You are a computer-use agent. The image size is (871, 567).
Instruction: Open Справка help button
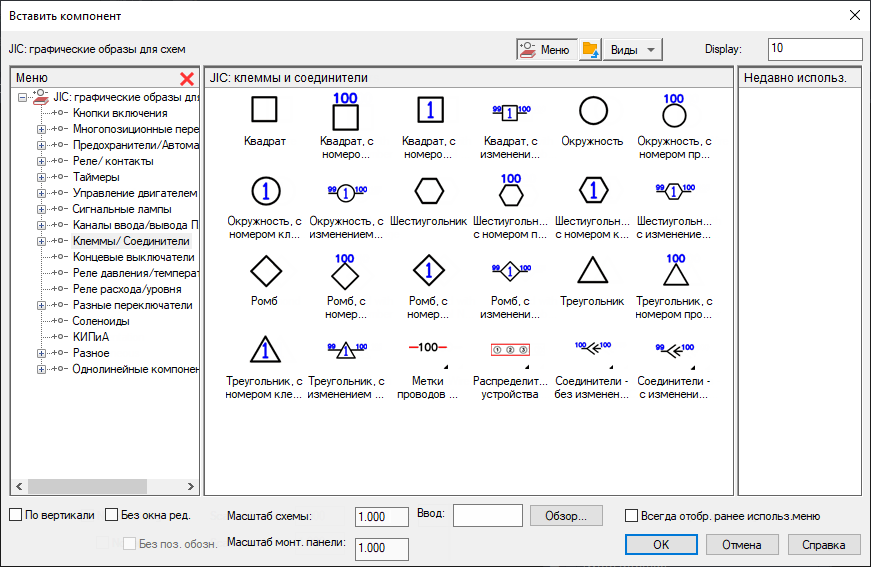point(824,545)
